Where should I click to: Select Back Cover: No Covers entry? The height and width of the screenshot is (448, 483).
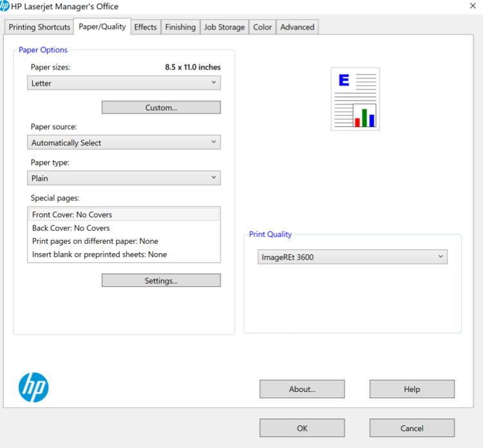coord(71,228)
